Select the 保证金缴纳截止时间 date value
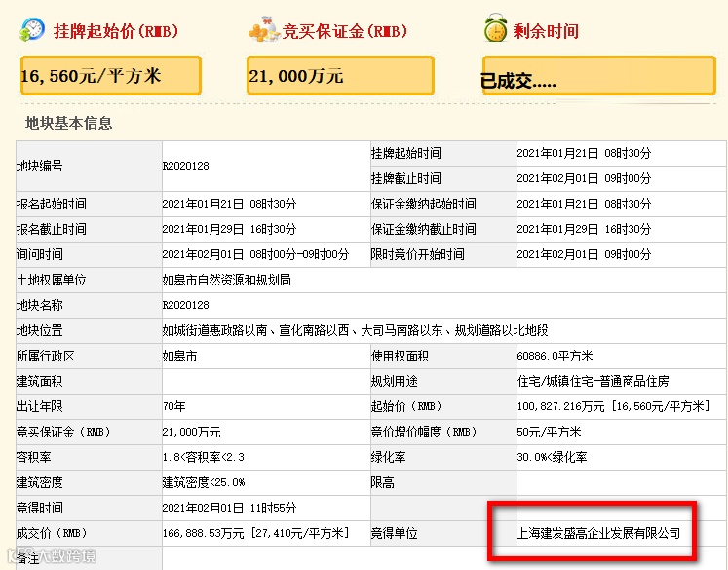Viewport: 728px width, 570px height. tap(584, 229)
